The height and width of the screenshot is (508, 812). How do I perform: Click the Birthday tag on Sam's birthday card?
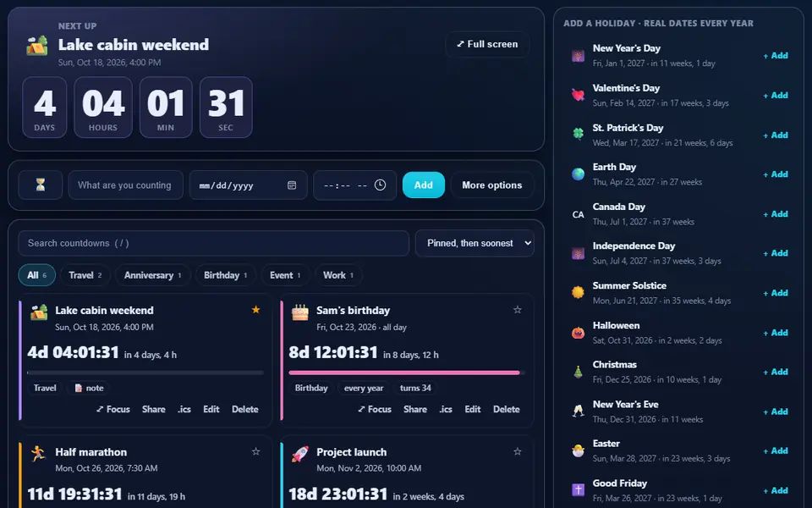[311, 388]
